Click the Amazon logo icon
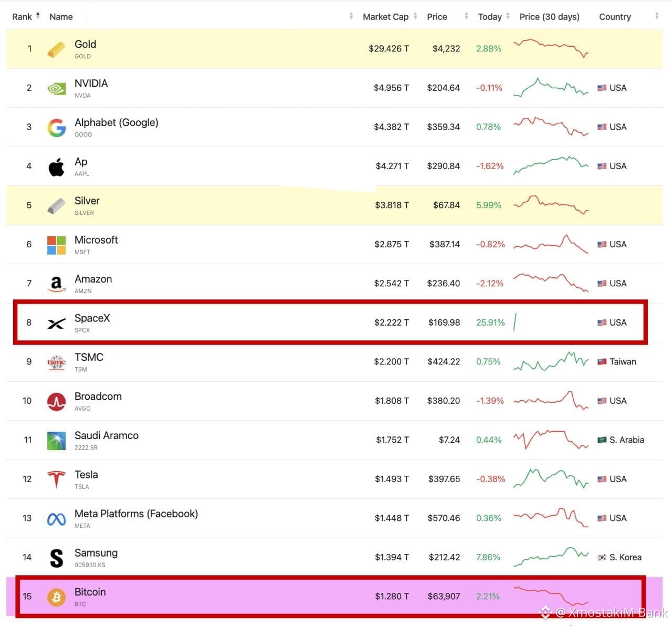This screenshot has height=626, width=672. pyautogui.click(x=56, y=284)
